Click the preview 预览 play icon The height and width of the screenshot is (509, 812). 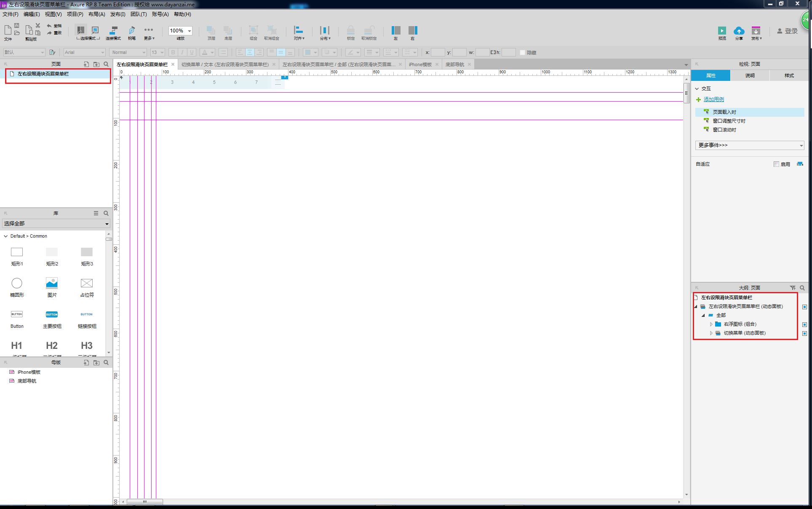coord(722,31)
